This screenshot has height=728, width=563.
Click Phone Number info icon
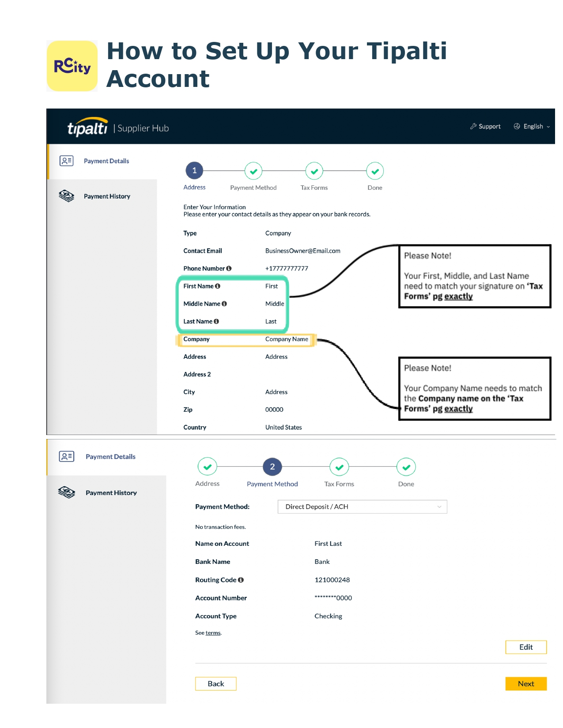(229, 268)
